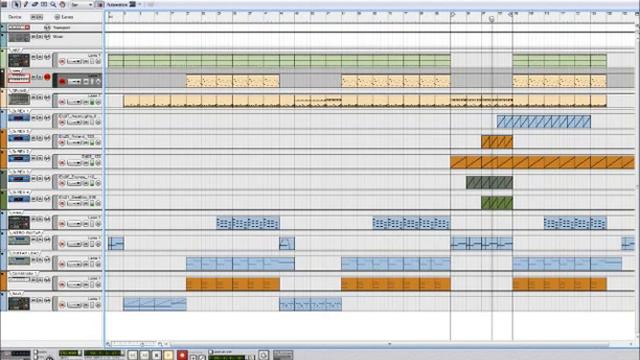Mute the Dr.REX track with blue hatched clip
The height and width of the screenshot is (360, 640).
[x=34, y=118]
